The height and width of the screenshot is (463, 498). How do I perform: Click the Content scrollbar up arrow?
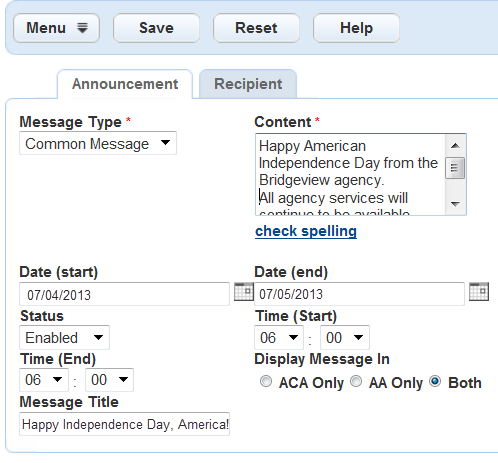click(455, 146)
